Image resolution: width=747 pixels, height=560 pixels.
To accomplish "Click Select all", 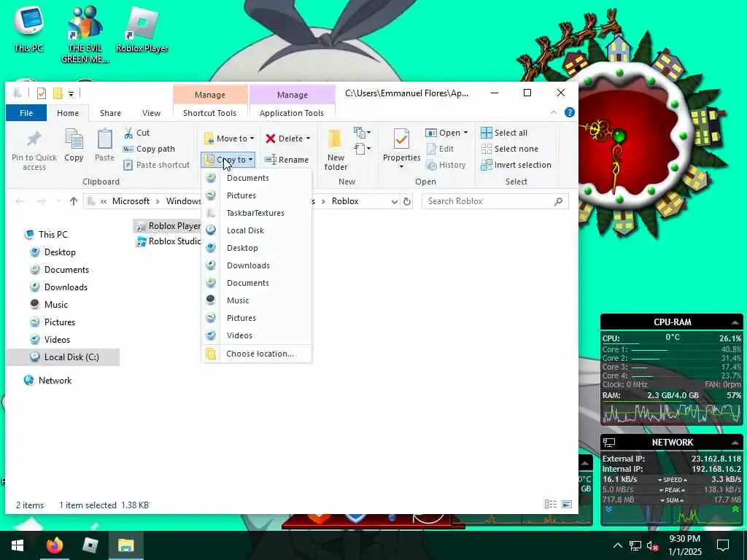I will tap(504, 133).
